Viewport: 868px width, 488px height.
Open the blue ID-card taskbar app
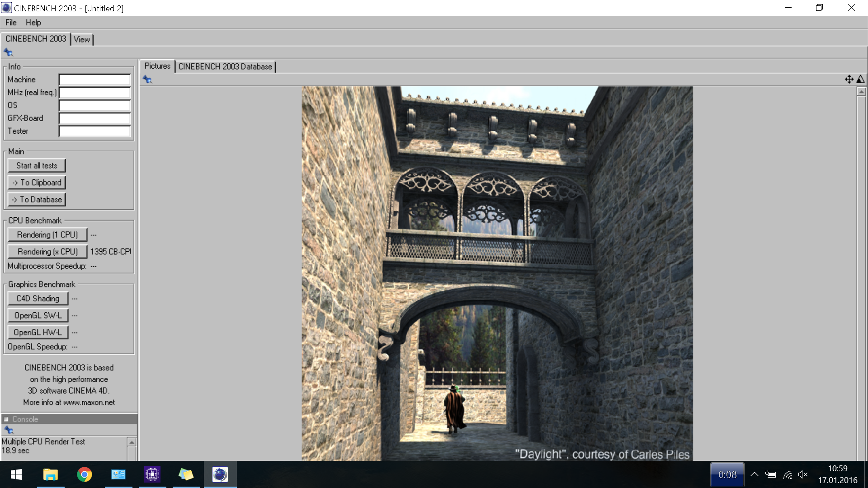point(118,474)
